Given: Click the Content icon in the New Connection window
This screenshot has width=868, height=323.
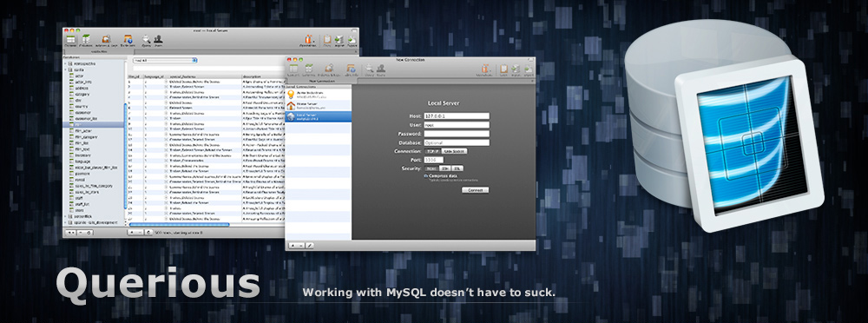Looking at the screenshot, I should pos(293,69).
